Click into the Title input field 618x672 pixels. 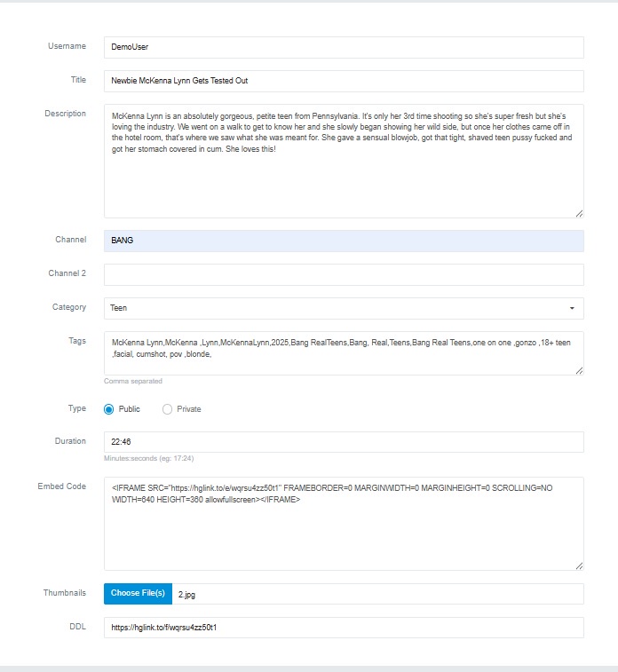344,81
